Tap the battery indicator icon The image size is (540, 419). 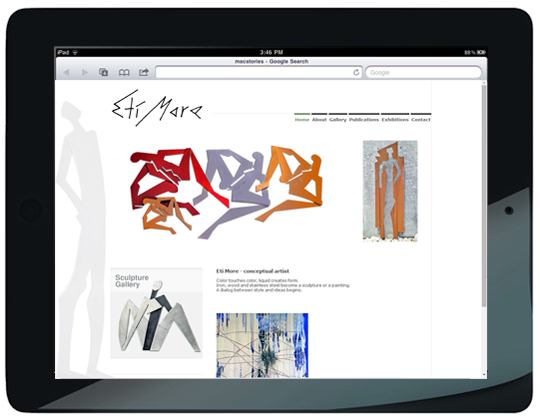481,52
